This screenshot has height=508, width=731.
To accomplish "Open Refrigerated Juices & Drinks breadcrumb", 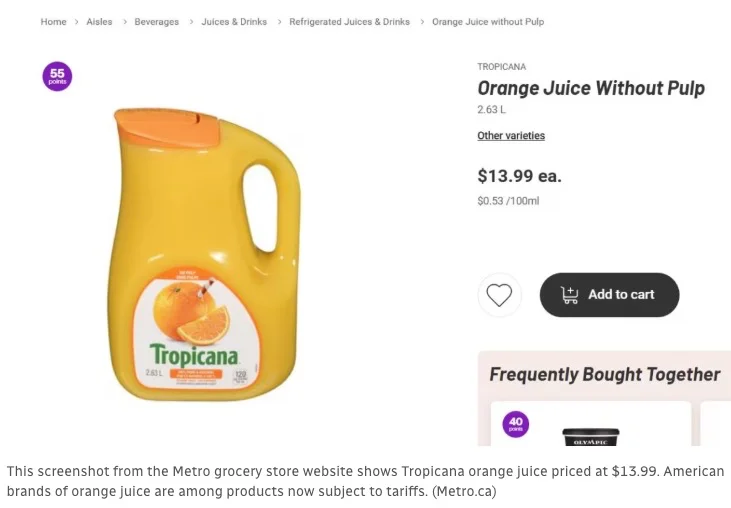I will click(x=349, y=22).
